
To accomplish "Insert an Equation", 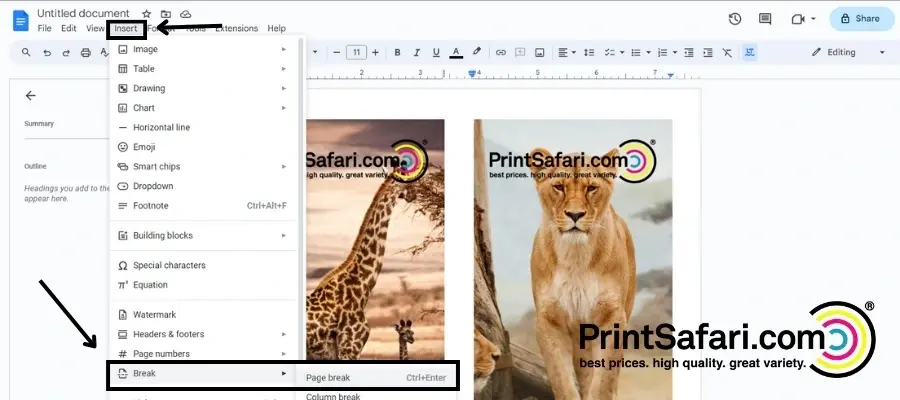I will pos(204,285).
